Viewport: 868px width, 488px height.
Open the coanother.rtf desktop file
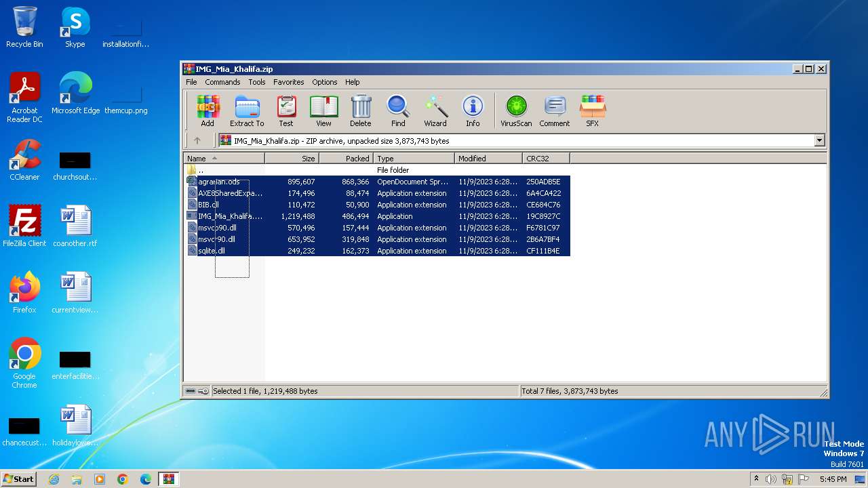point(75,226)
